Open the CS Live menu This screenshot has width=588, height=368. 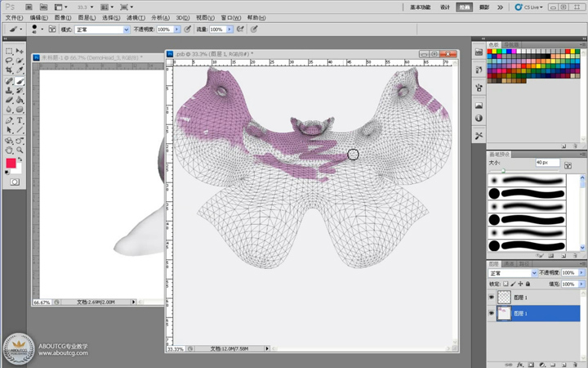(528, 7)
